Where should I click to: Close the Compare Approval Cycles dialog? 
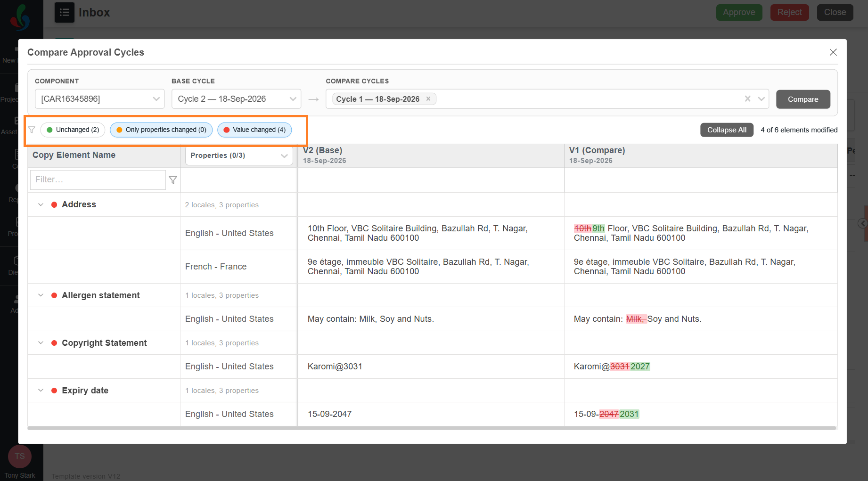(x=833, y=52)
